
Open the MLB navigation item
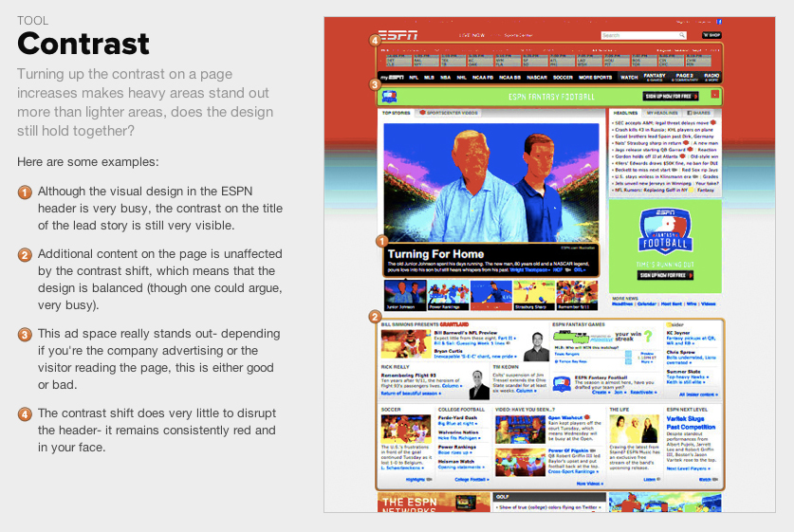[x=430, y=78]
